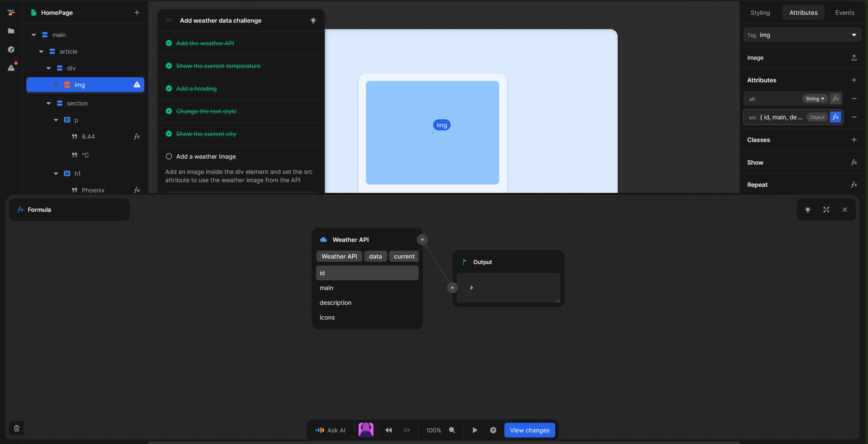This screenshot has height=444, width=868.
Task: View warnings via the alert icon
Action: (11, 68)
